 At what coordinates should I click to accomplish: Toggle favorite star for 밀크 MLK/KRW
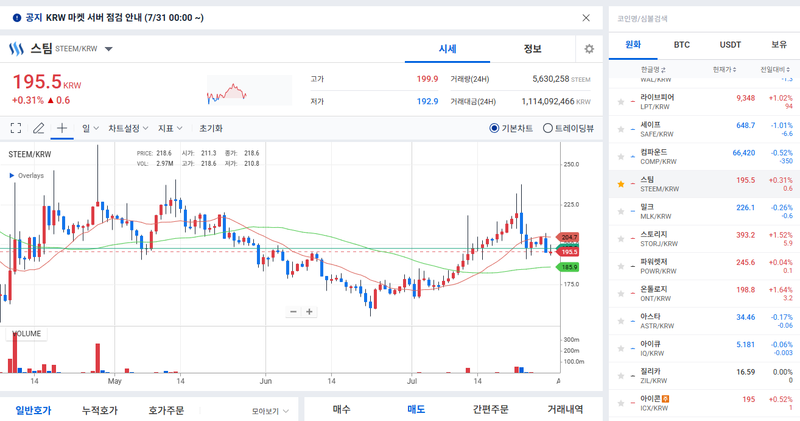coord(621,212)
